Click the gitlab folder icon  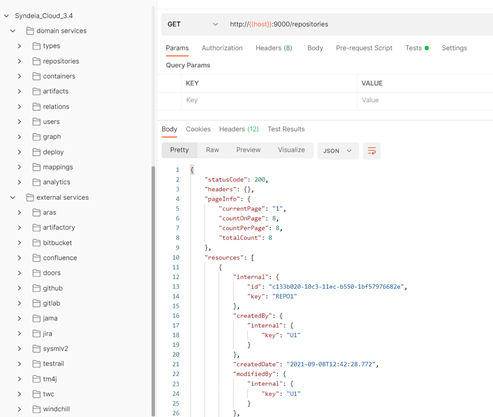36,303
